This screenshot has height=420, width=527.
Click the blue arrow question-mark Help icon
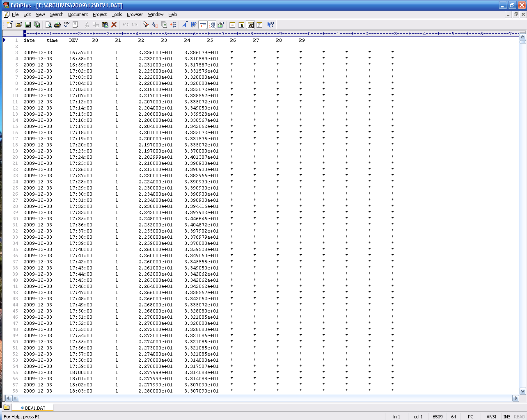(270, 25)
